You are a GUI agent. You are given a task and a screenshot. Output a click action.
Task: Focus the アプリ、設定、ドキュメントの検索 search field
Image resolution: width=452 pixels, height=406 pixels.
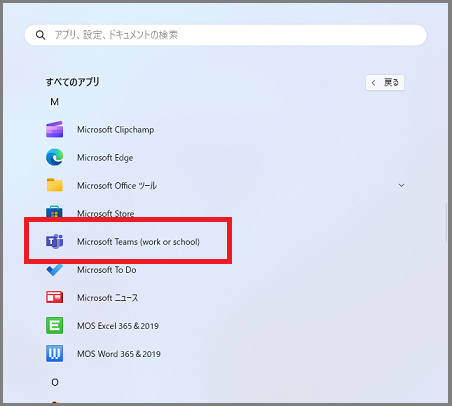226,35
